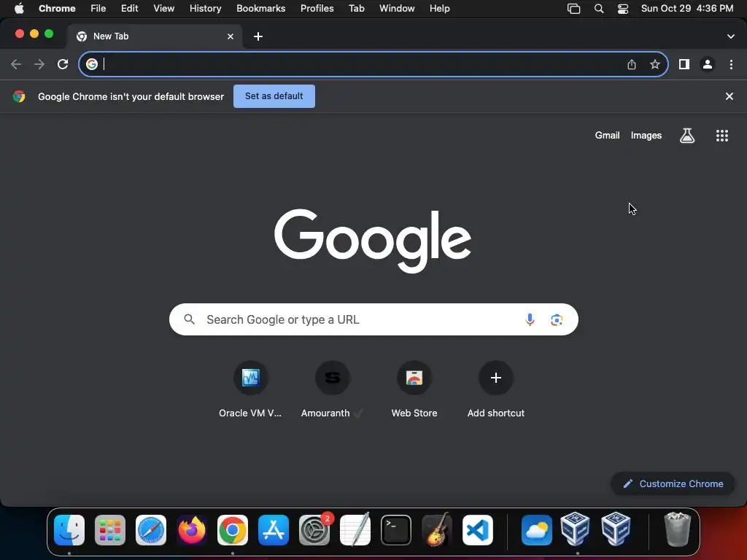
Task: Share this page via the share icon
Action: coord(631,64)
